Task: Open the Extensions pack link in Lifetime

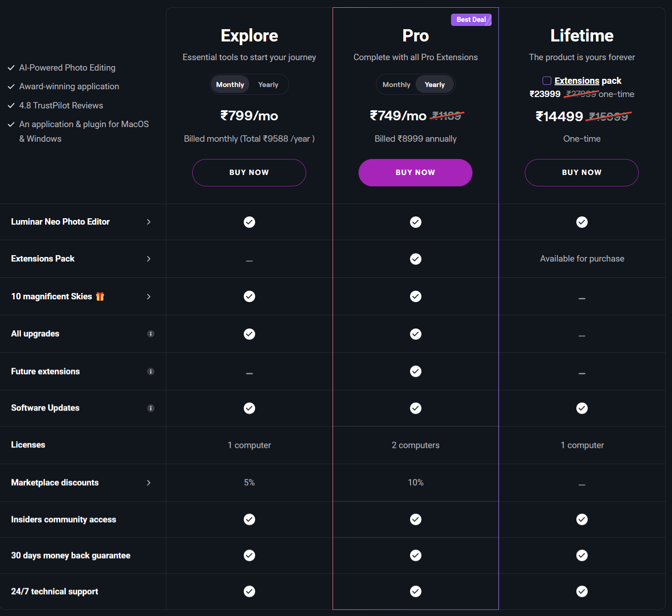Action: (x=577, y=81)
